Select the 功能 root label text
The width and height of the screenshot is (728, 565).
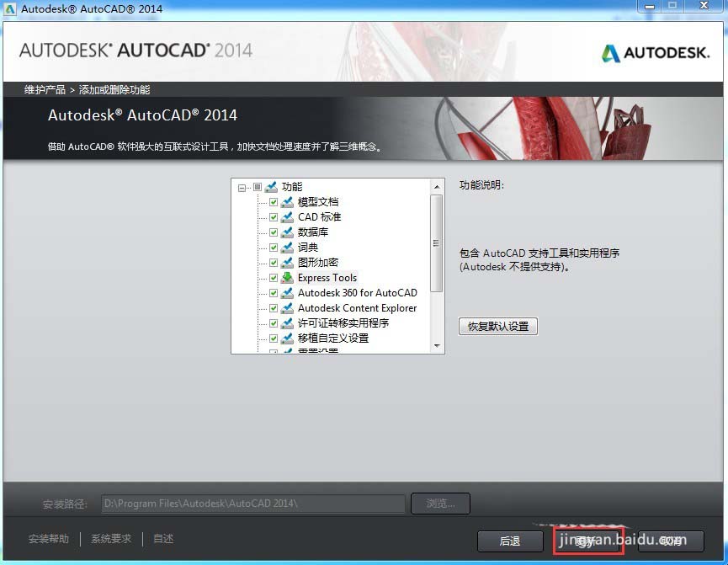coord(292,187)
